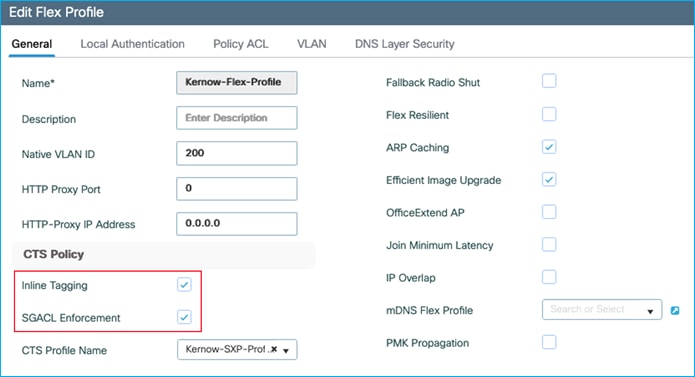The width and height of the screenshot is (695, 377).
Task: Click the Name field Kernow-Flex-Profile
Action: pyautogui.click(x=237, y=82)
